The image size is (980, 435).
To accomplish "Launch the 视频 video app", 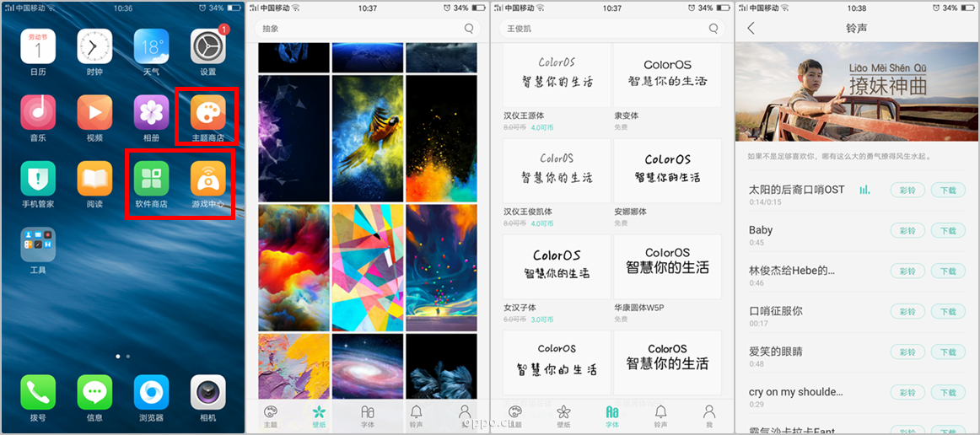I will (94, 112).
